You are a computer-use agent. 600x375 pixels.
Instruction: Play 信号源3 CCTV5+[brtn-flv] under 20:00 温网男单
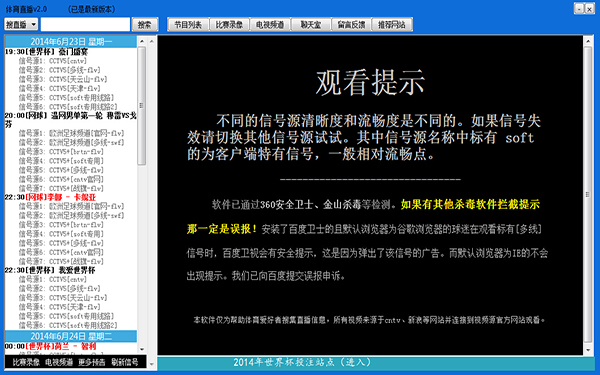[61, 152]
